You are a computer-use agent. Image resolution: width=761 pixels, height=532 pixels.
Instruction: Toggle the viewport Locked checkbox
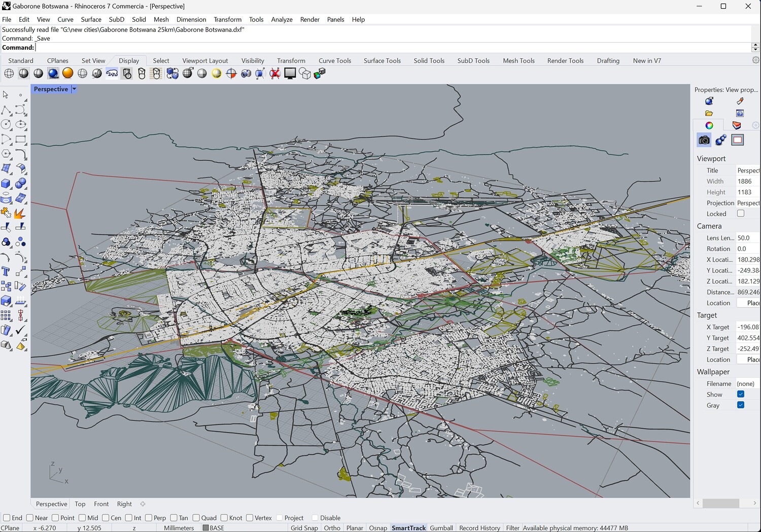741,214
